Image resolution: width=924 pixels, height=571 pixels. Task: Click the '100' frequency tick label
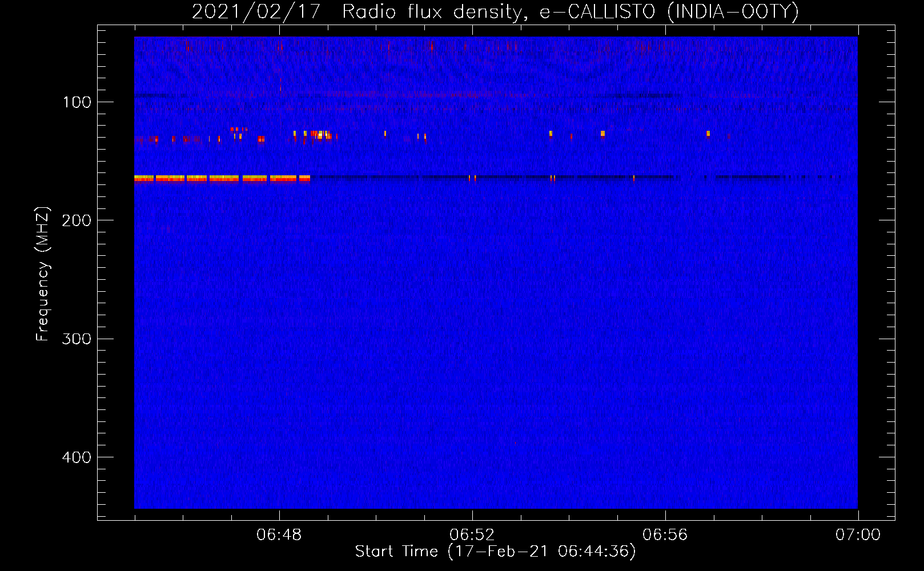coord(77,102)
